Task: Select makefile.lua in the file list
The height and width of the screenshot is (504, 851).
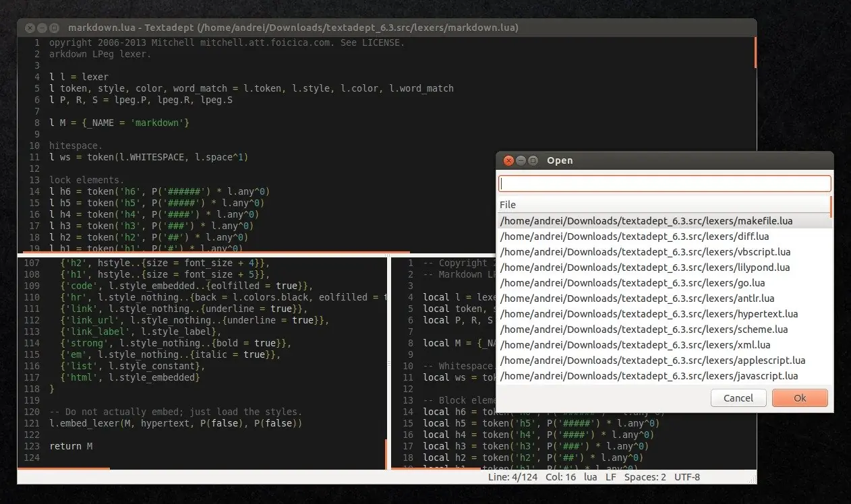Action: click(x=664, y=220)
